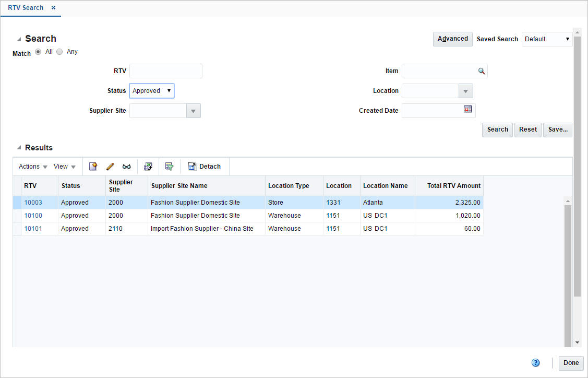Select the row header for RTV 10100
The height and width of the screenshot is (378, 588).
click(x=17, y=216)
